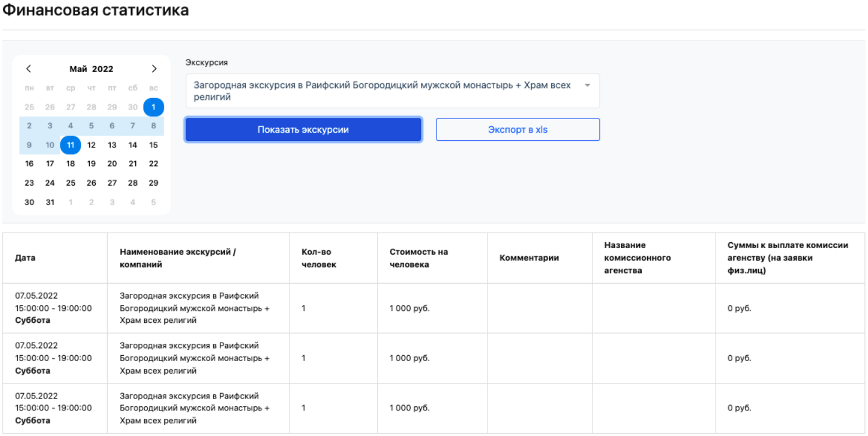Pick May 25 on the calendar

(70, 183)
